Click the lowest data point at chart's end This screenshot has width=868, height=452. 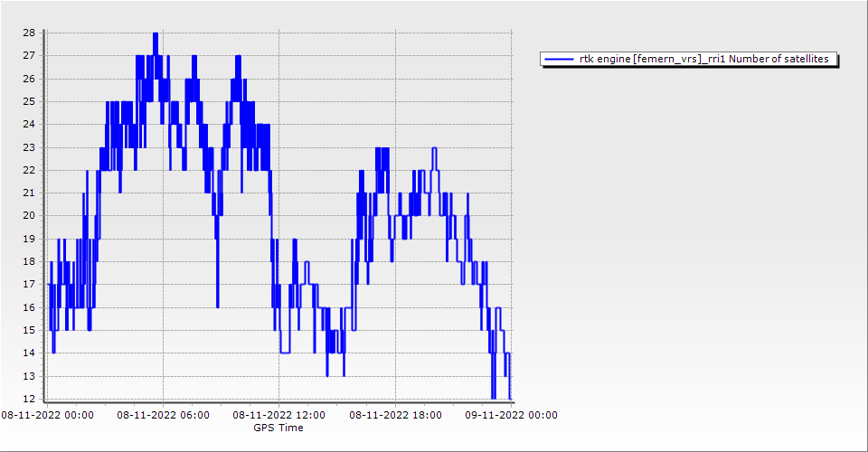tap(510, 397)
